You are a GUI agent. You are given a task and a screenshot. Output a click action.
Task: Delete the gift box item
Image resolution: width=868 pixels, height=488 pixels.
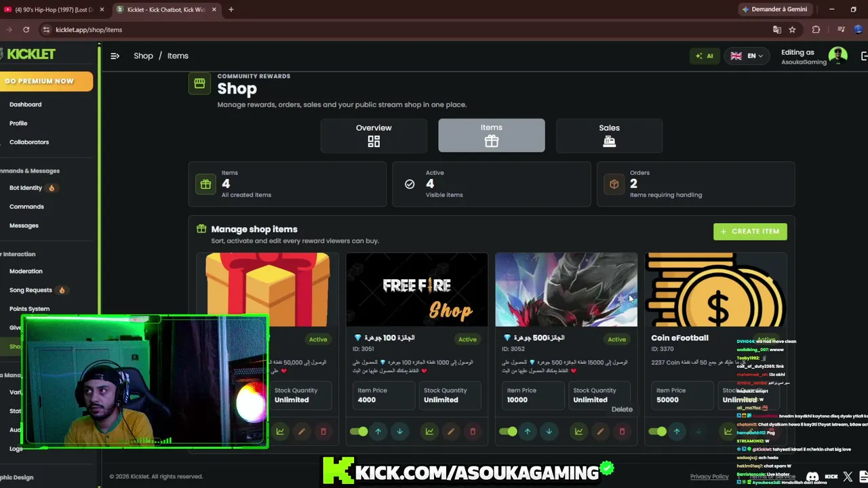[x=323, y=432]
